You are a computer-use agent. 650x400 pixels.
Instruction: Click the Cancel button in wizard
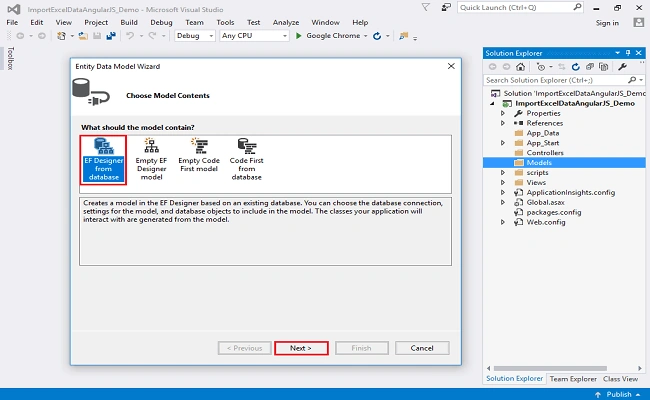pos(422,348)
